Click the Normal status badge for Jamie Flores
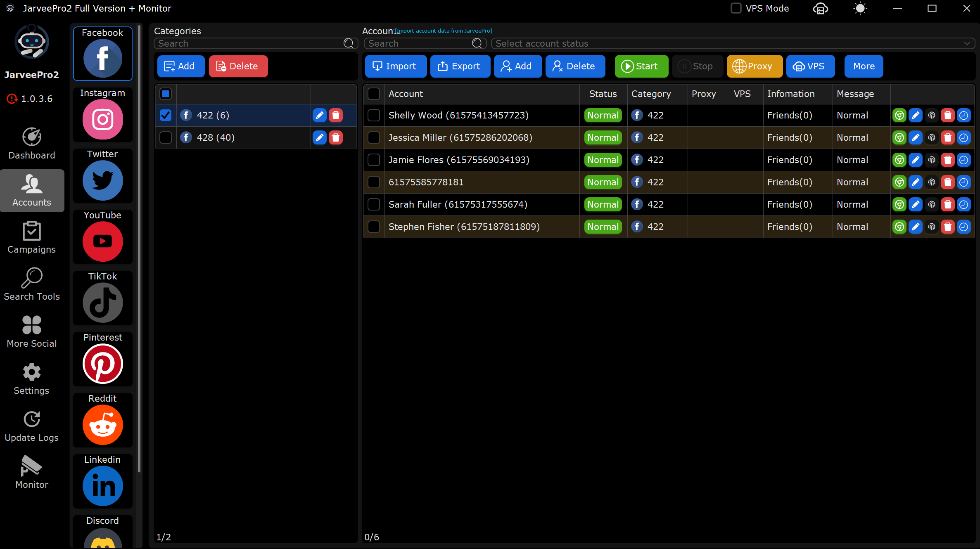Image resolution: width=980 pixels, height=549 pixels. [x=603, y=160]
